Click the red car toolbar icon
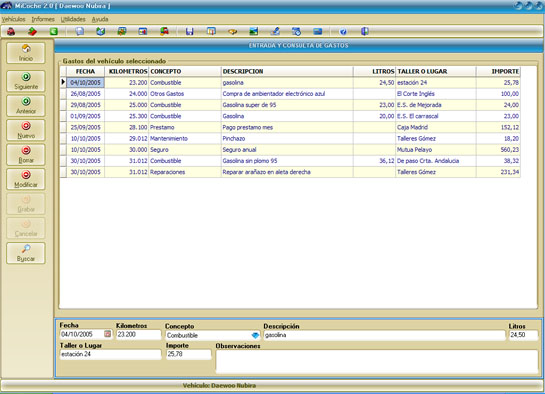Screen dimensions: 545x394 (11, 32)
